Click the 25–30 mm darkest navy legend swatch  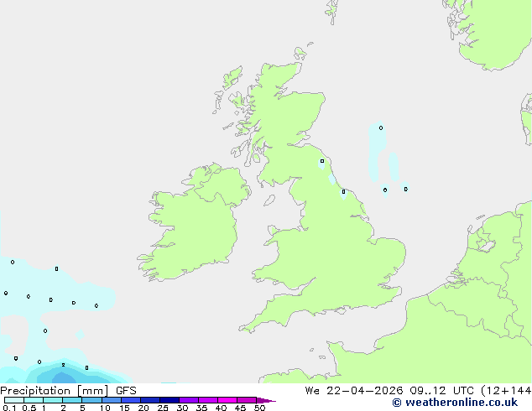tap(170, 400)
